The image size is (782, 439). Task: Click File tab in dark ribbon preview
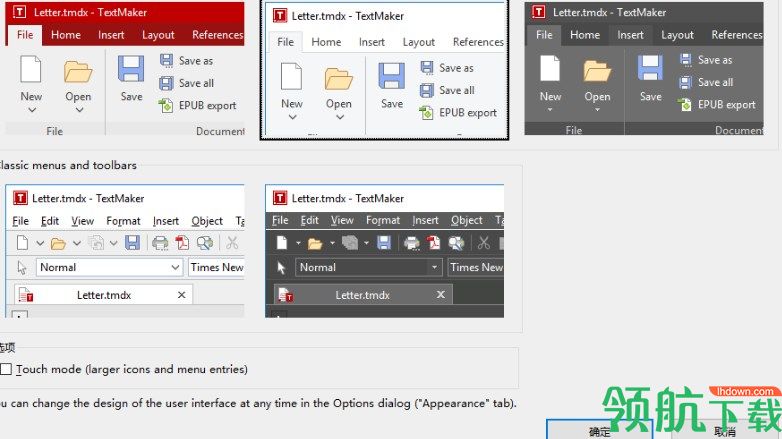pyautogui.click(x=544, y=35)
